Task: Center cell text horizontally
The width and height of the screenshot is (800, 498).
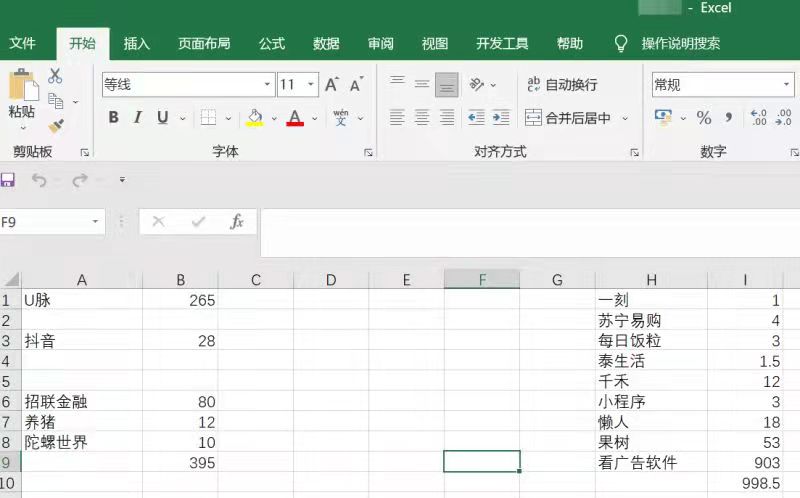Action: (x=421, y=118)
